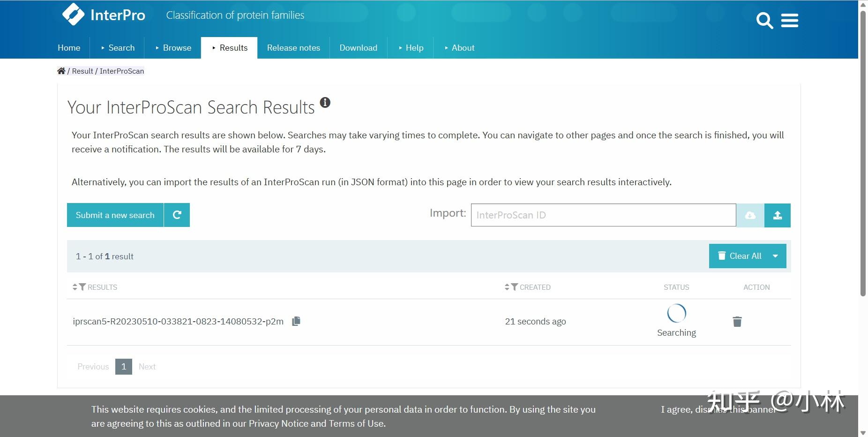This screenshot has width=868, height=437.
Task: Focus the InterProScan ID import field
Action: (604, 215)
